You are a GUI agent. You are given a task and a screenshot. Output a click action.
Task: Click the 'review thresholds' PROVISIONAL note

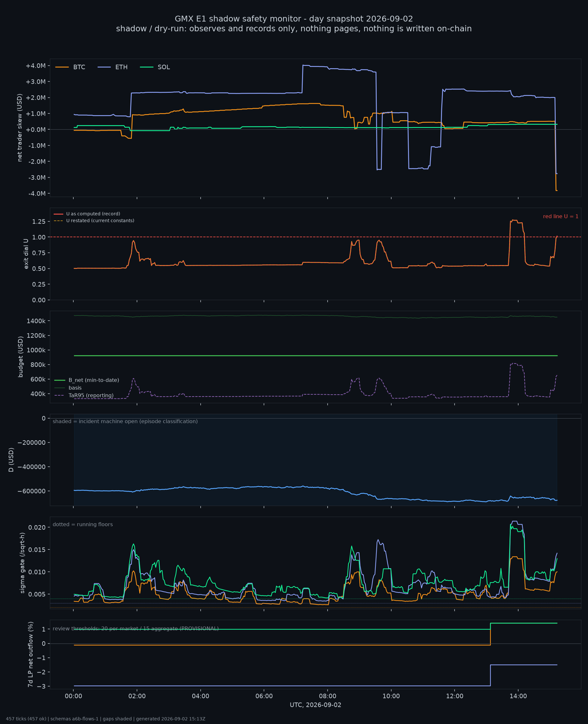(135, 629)
